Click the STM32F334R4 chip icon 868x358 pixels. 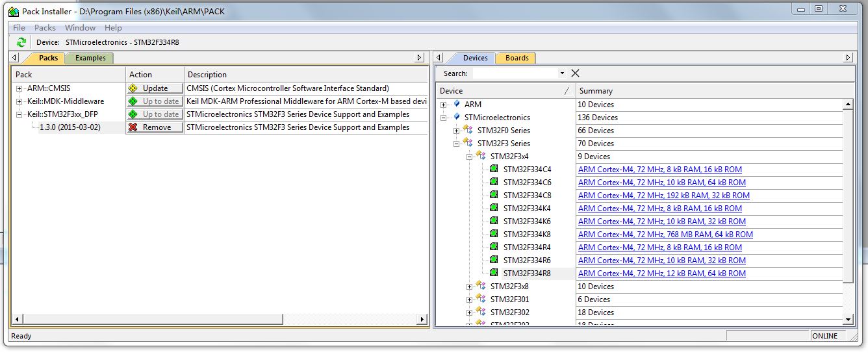click(494, 248)
